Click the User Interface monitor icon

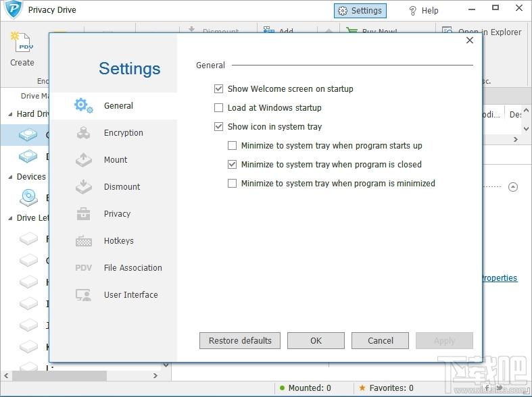coord(83,295)
